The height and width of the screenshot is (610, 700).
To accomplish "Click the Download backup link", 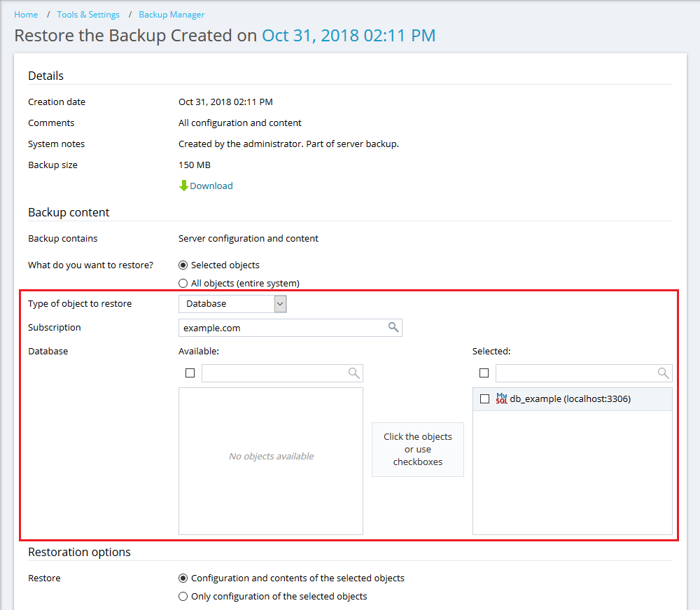I will coord(211,186).
